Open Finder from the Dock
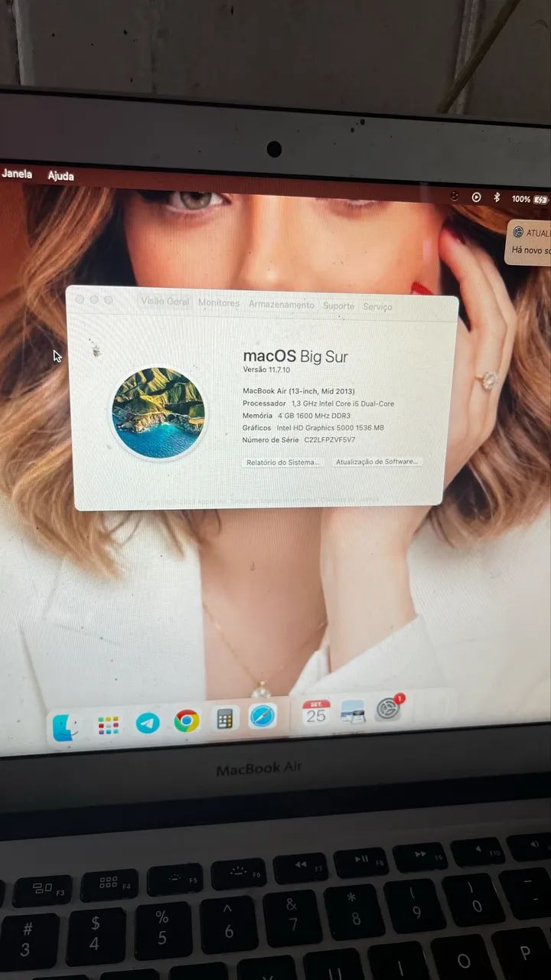The height and width of the screenshot is (980, 551). pos(67,727)
